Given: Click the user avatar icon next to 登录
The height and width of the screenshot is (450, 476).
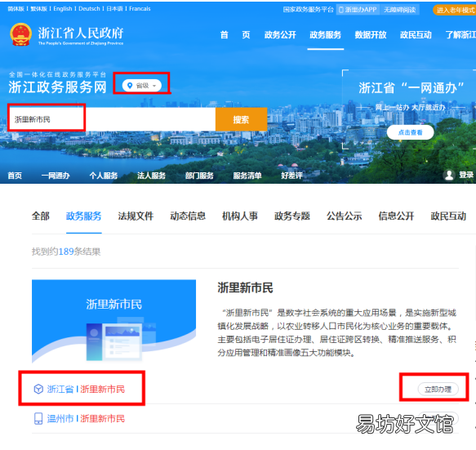Looking at the screenshot, I should pos(449,176).
